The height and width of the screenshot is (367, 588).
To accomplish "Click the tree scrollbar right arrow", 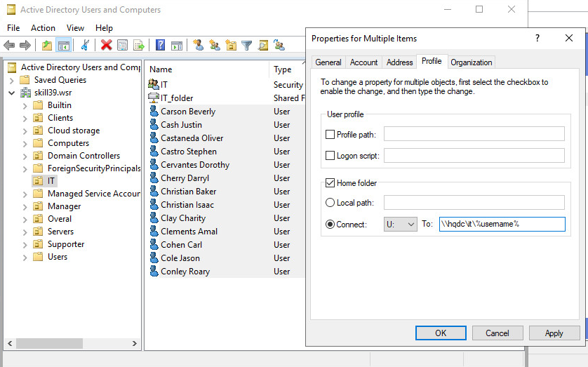I will tap(134, 343).
